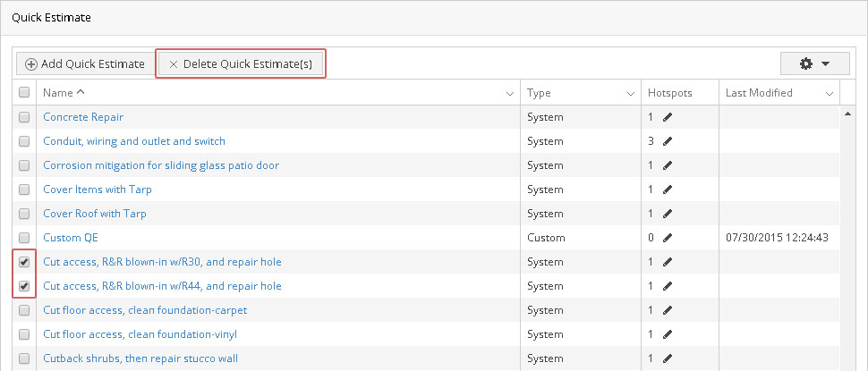This screenshot has height=371, width=868.
Task: Edit hotspots for Corrosion mitigation row
Action: [x=667, y=165]
